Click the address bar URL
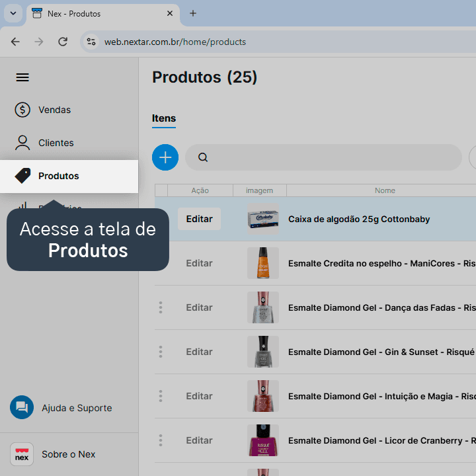Viewport: 476px width, 476px height. (x=175, y=42)
